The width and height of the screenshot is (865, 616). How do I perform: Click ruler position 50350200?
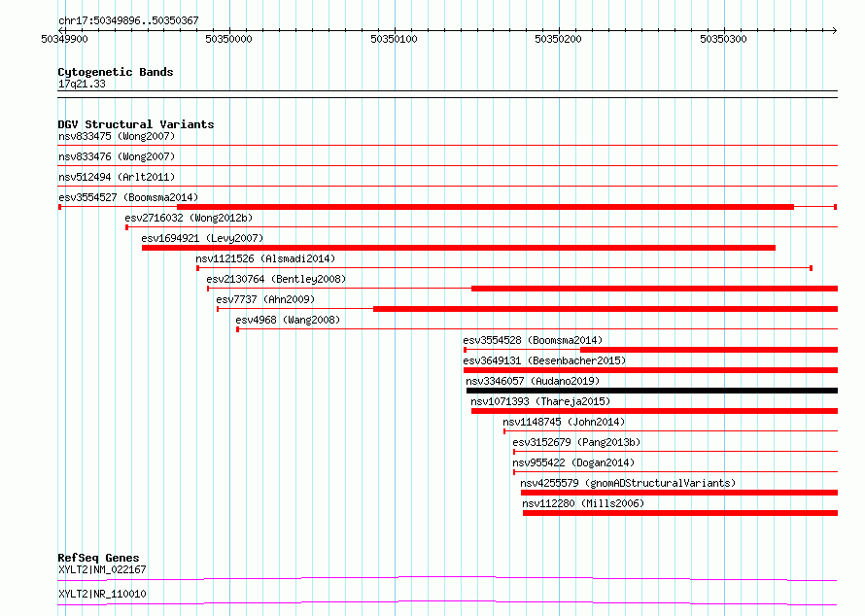pyautogui.click(x=558, y=39)
